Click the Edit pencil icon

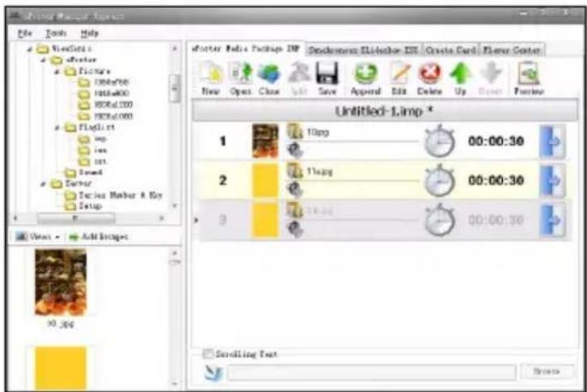click(x=399, y=74)
